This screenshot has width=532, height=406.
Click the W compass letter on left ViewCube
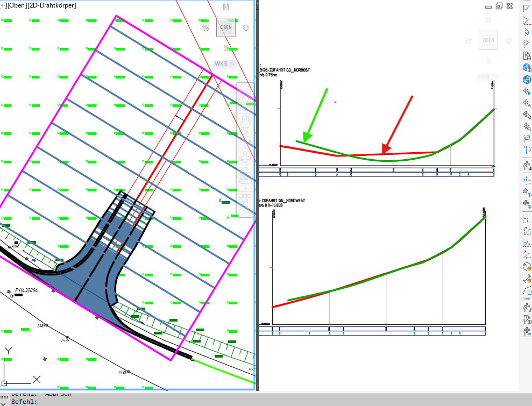(205, 27)
